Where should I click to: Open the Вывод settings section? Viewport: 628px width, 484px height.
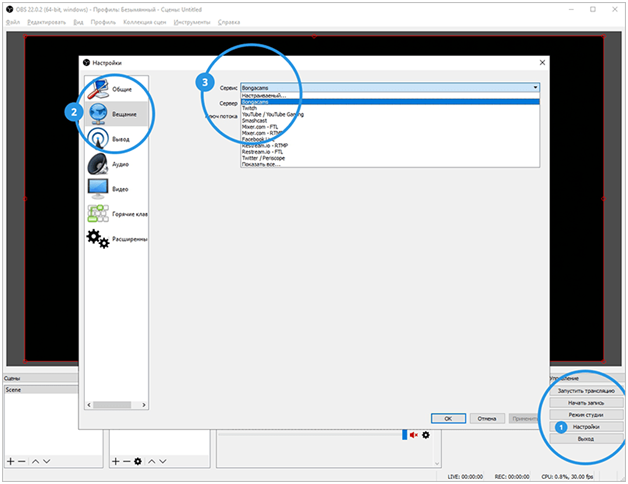(116, 139)
